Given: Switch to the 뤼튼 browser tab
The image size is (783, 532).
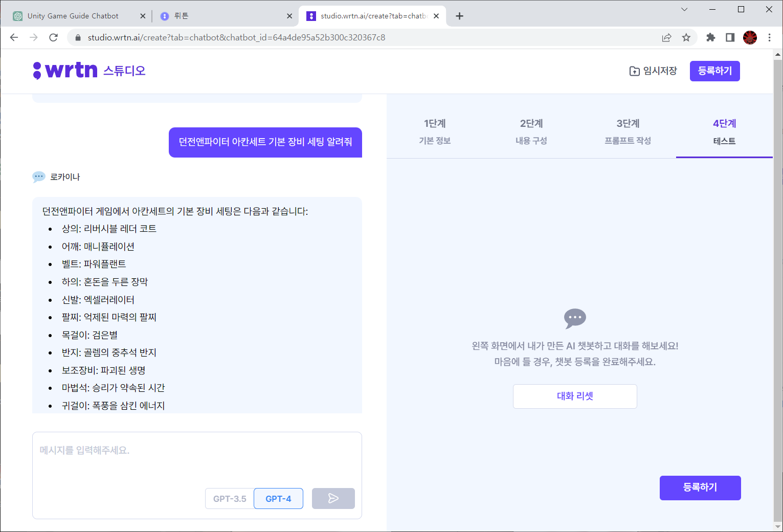Looking at the screenshot, I should (225, 16).
